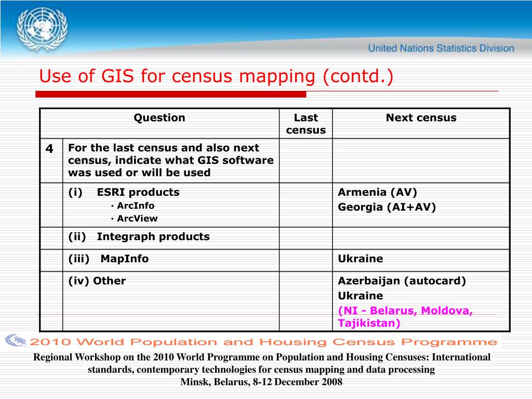Click the 'Georgia (AI+AV)' entry
This screenshot has height=399, width=532.
tap(387, 207)
